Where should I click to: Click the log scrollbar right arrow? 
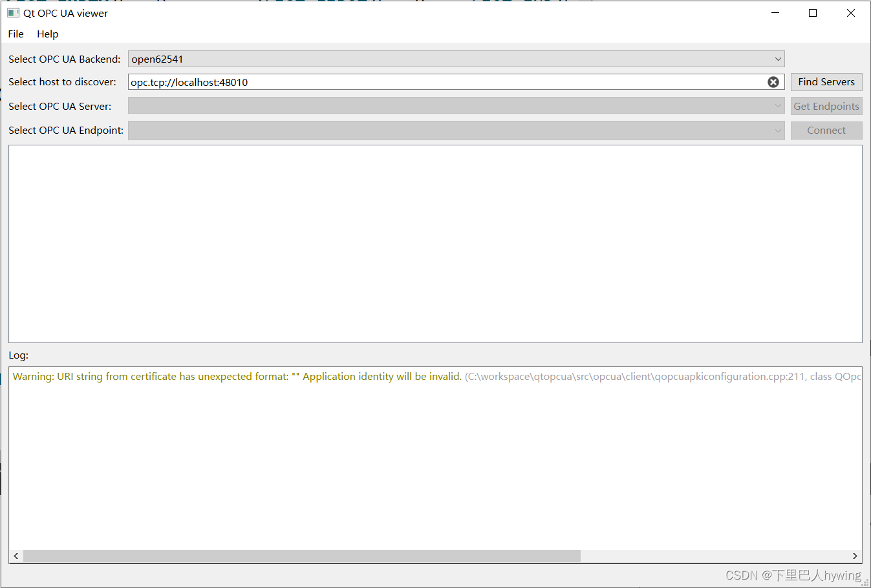pos(855,556)
